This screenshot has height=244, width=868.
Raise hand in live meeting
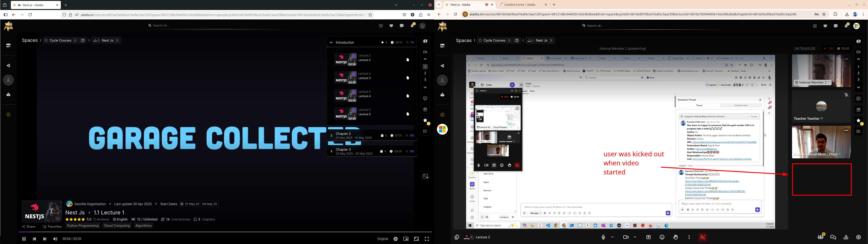676,237
